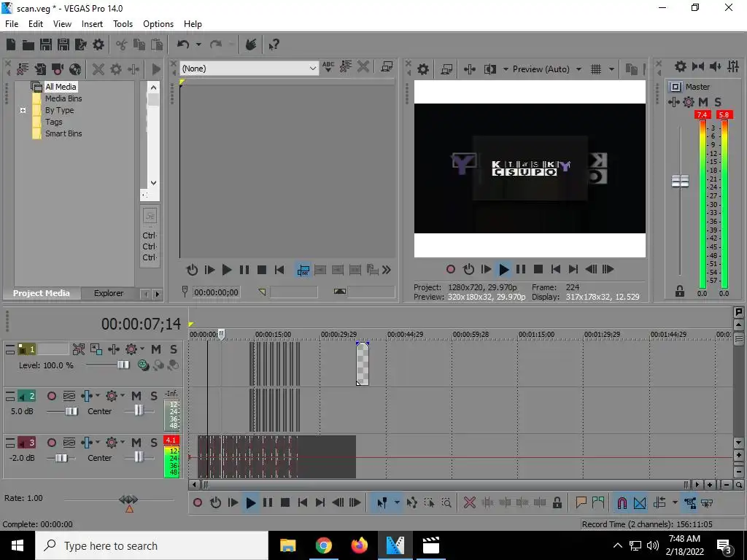Image resolution: width=747 pixels, height=560 pixels.
Task: Mute audio track 3
Action: click(x=136, y=443)
